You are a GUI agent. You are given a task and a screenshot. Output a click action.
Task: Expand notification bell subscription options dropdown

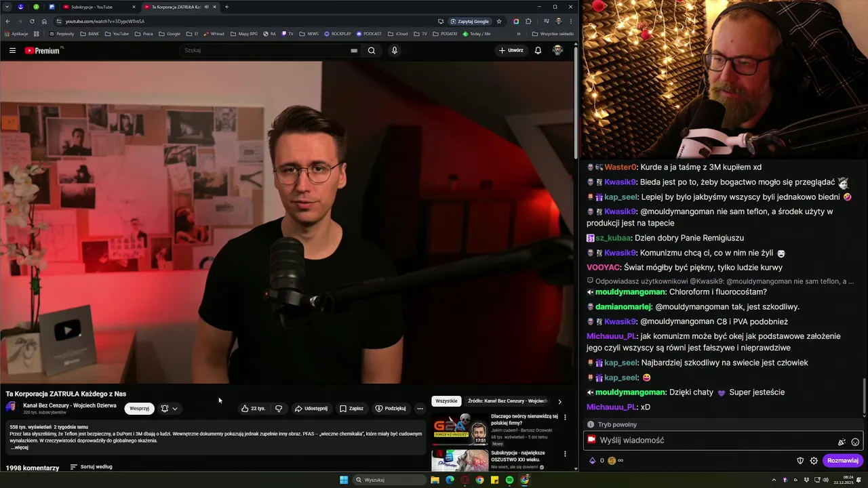coord(170,409)
